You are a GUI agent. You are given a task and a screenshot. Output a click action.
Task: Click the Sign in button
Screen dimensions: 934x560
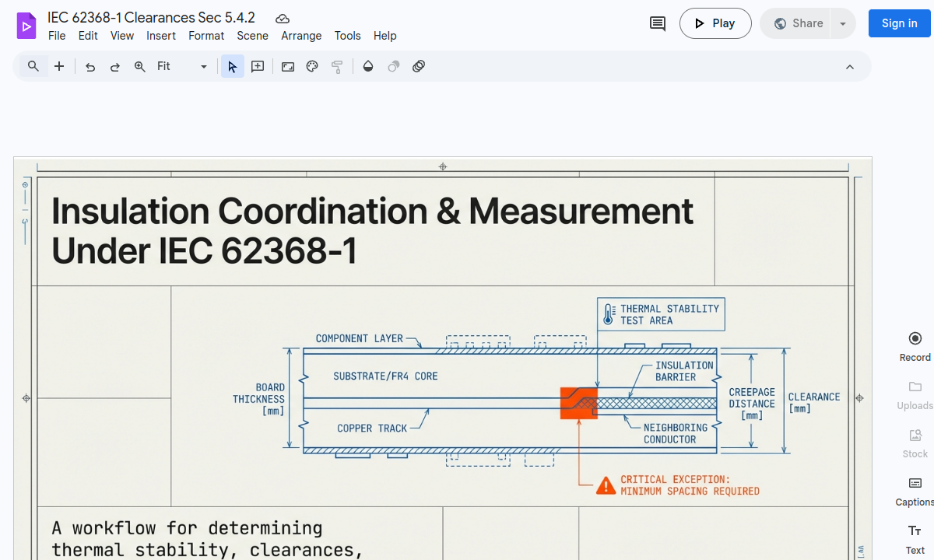tap(899, 23)
